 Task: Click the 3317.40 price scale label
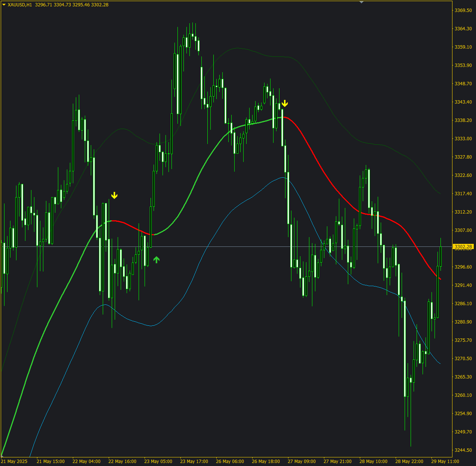coord(463,194)
